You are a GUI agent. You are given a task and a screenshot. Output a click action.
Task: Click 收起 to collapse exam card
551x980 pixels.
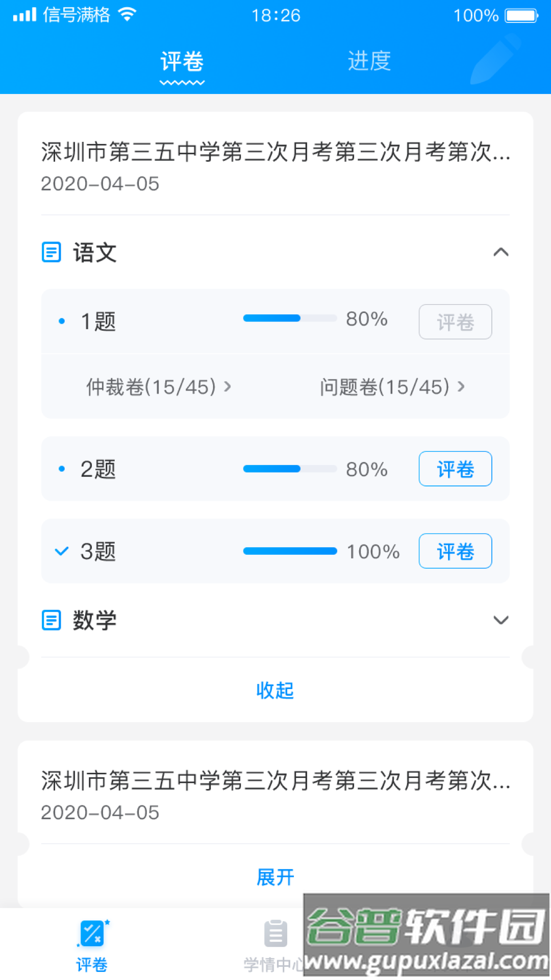(x=275, y=690)
